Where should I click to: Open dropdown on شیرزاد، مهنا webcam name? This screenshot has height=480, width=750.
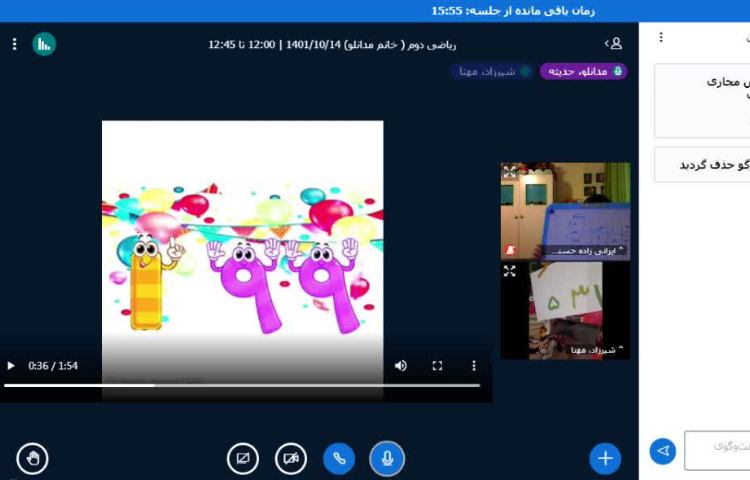click(x=597, y=350)
